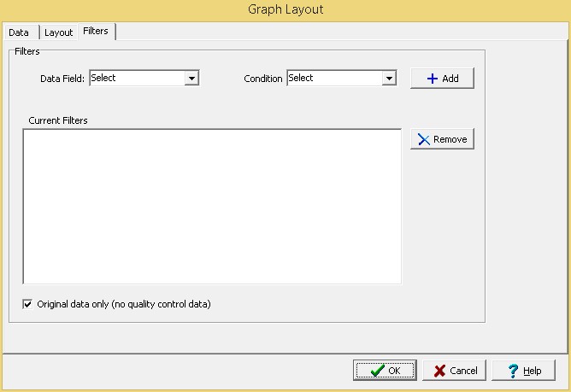Click inside the Current Filters list box

(211, 205)
